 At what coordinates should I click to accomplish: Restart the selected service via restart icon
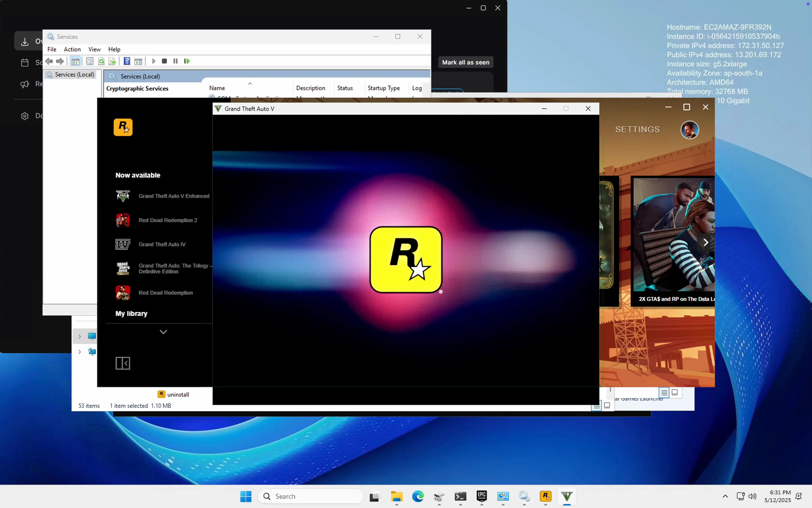click(187, 61)
